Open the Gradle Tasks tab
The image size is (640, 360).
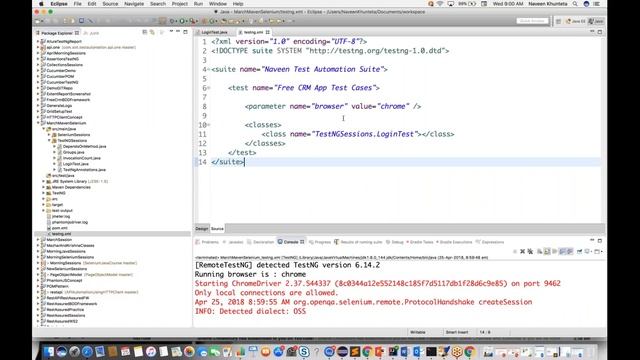click(x=419, y=242)
